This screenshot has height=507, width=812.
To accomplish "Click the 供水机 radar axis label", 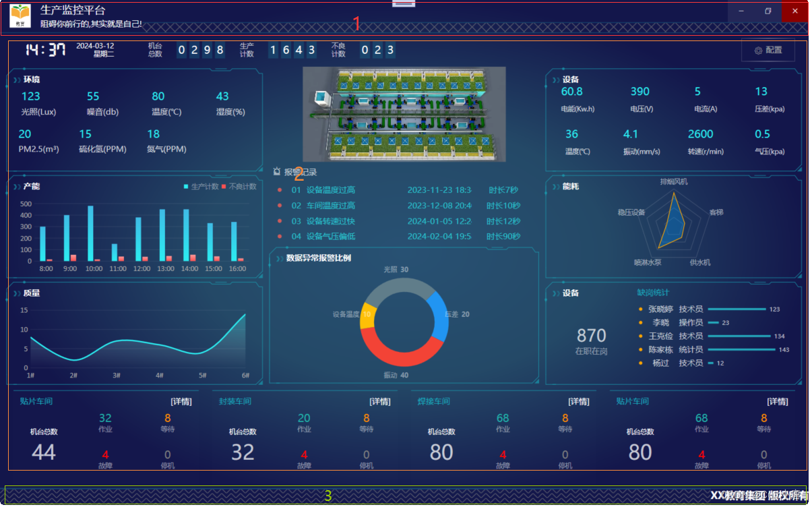I will [x=700, y=262].
